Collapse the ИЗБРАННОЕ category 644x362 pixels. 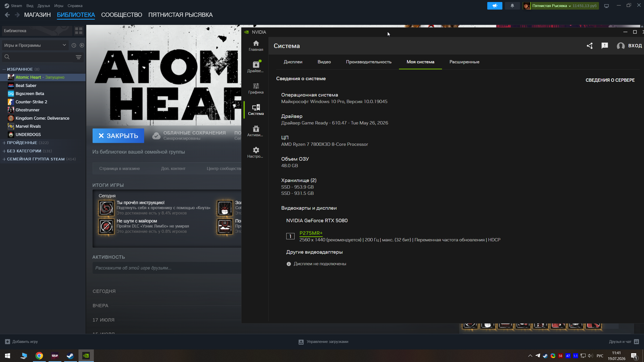click(x=4, y=69)
